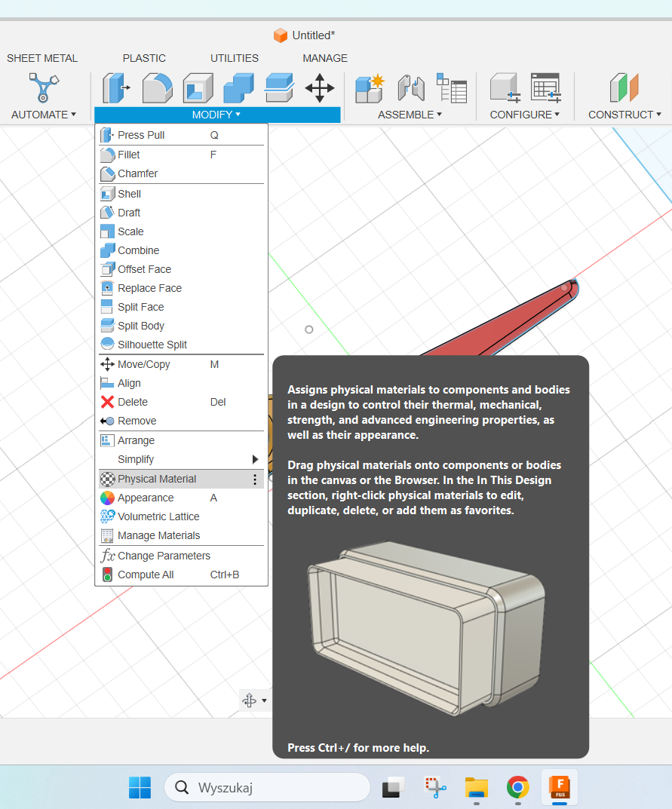
Task: Choose Physical Material from Modify menu
Action: [181, 480]
